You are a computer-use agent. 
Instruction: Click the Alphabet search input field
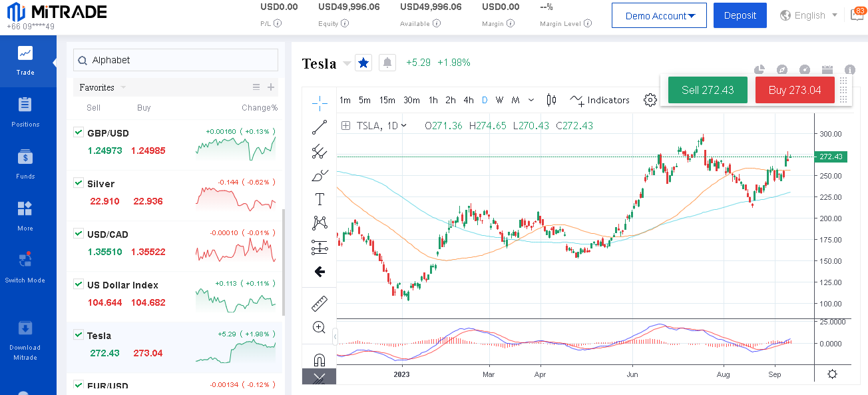[x=180, y=60]
